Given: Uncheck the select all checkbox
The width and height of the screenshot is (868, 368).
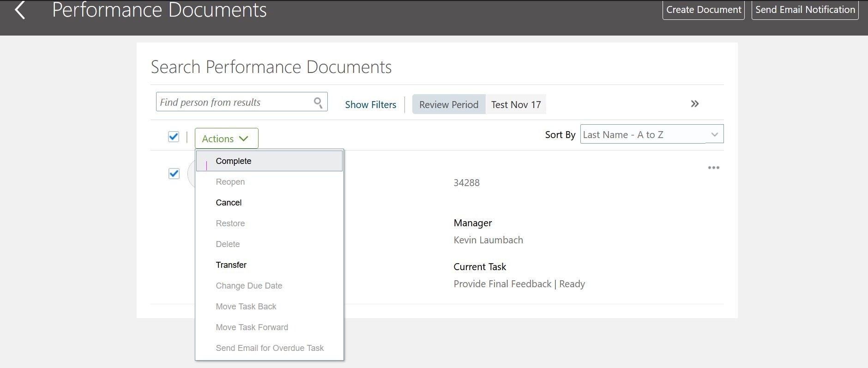Looking at the screenshot, I should coord(174,137).
